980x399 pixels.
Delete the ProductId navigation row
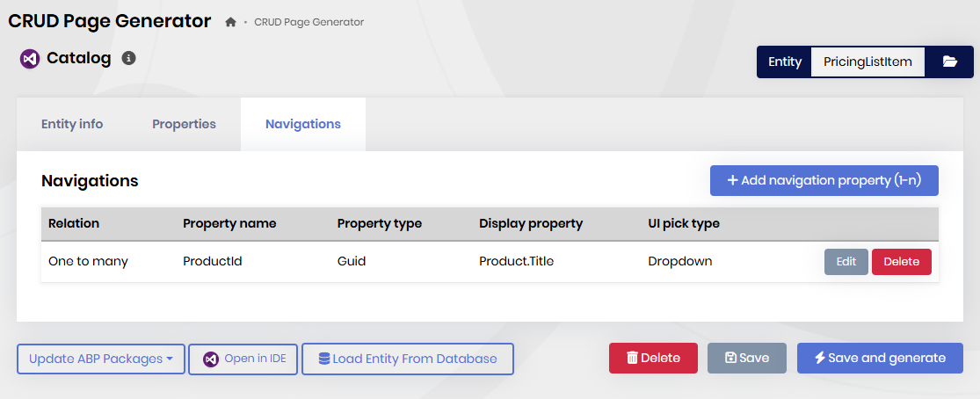[x=901, y=261]
